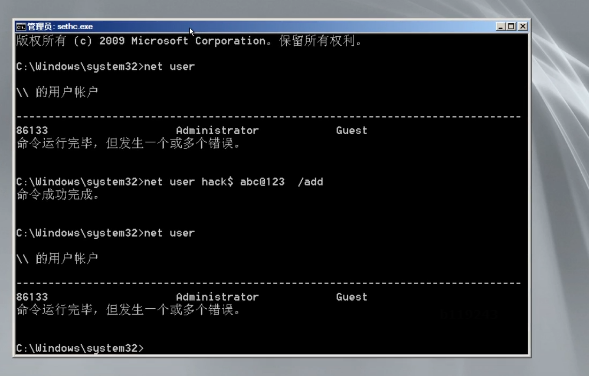589x376 pixels.
Task: Click the last error message line "命令运行完毕"
Action: point(128,310)
